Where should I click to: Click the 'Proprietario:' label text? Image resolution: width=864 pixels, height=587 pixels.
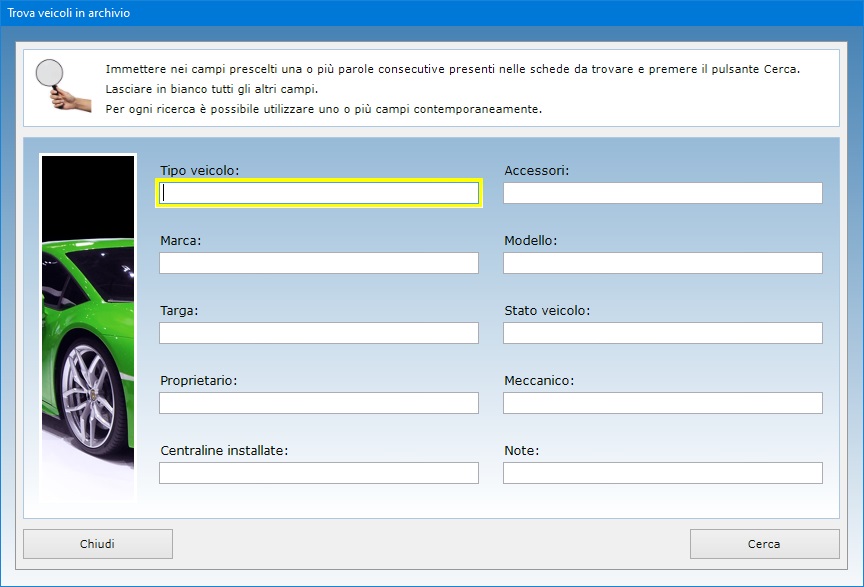coord(198,381)
